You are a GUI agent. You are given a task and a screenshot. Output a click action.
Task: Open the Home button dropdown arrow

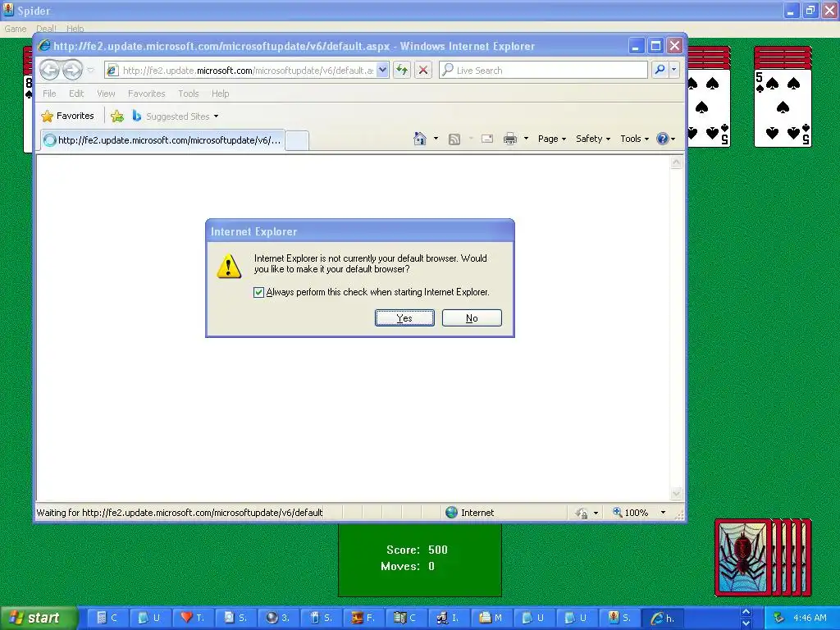pos(436,139)
